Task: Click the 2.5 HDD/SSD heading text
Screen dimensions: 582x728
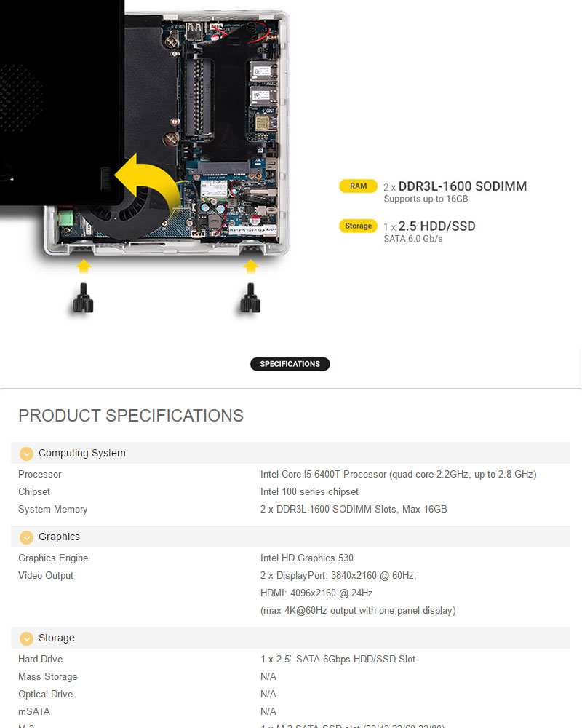Action: coord(436,226)
